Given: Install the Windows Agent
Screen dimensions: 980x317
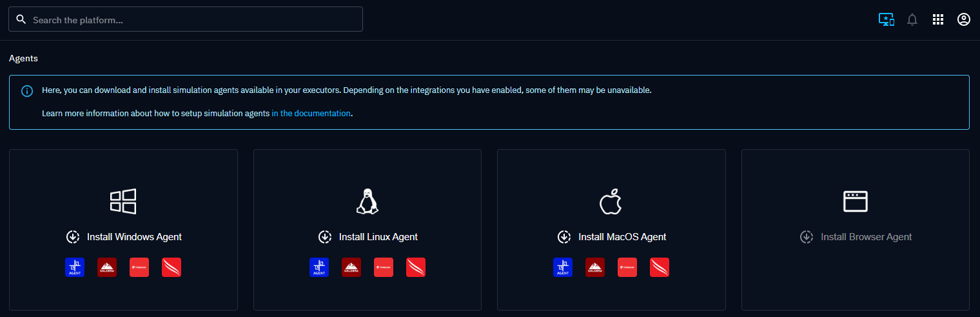Looking at the screenshot, I should click(x=124, y=237).
